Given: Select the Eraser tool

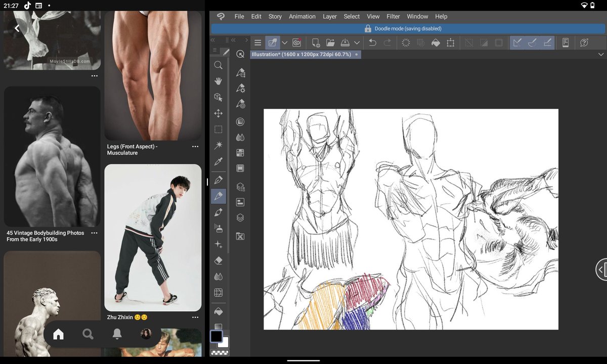Looking at the screenshot, I should [x=219, y=261].
